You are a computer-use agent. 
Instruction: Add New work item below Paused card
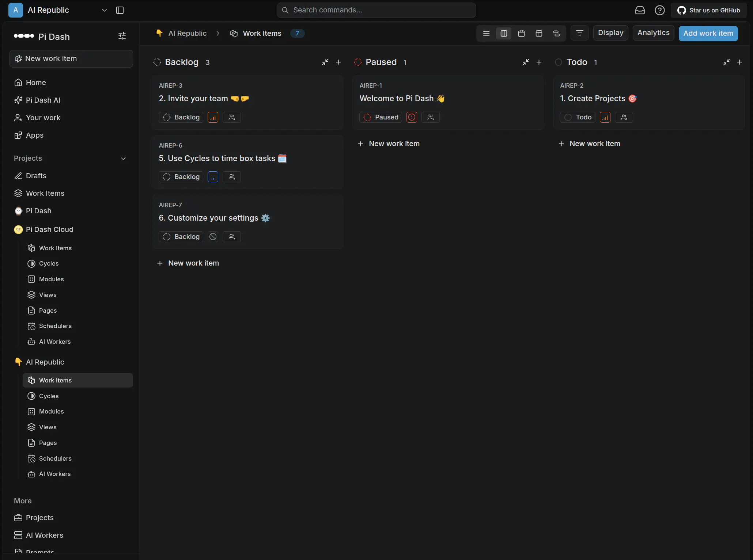click(x=389, y=144)
